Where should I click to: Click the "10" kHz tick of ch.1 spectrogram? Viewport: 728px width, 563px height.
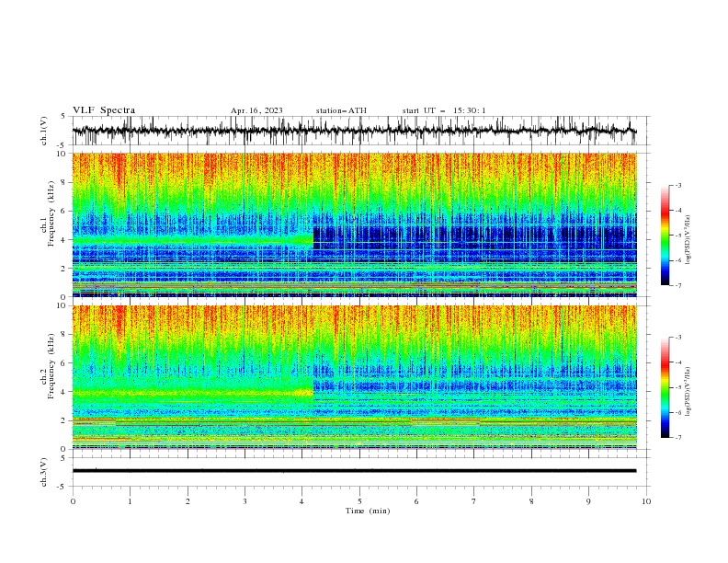coord(63,154)
